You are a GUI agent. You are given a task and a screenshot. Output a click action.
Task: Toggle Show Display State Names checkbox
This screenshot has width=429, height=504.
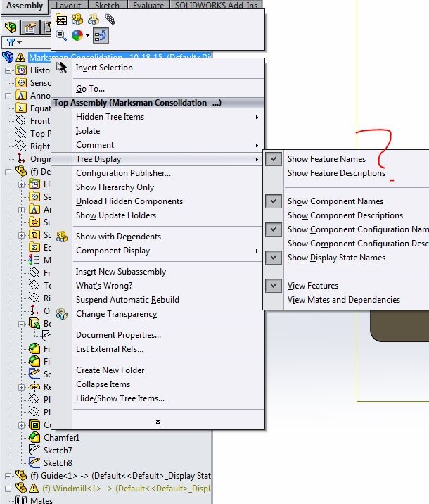(274, 258)
